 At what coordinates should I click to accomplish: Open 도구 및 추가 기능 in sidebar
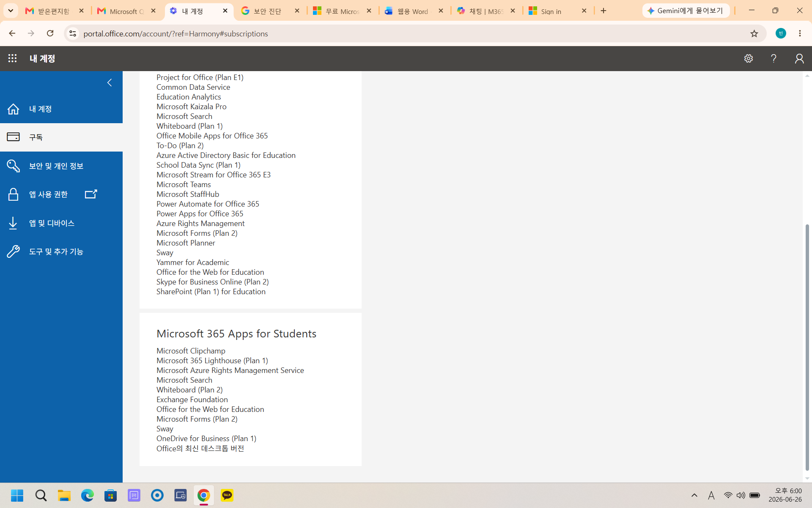(61, 251)
